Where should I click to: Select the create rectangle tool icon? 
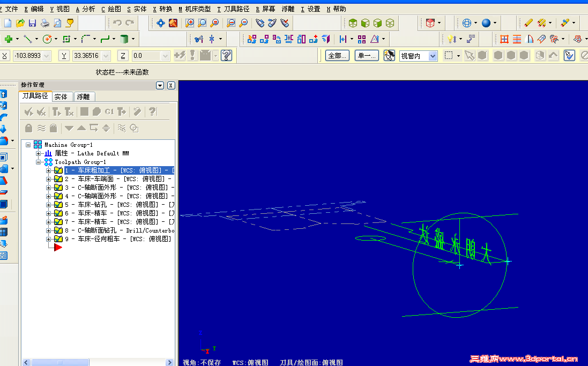click(x=66, y=39)
